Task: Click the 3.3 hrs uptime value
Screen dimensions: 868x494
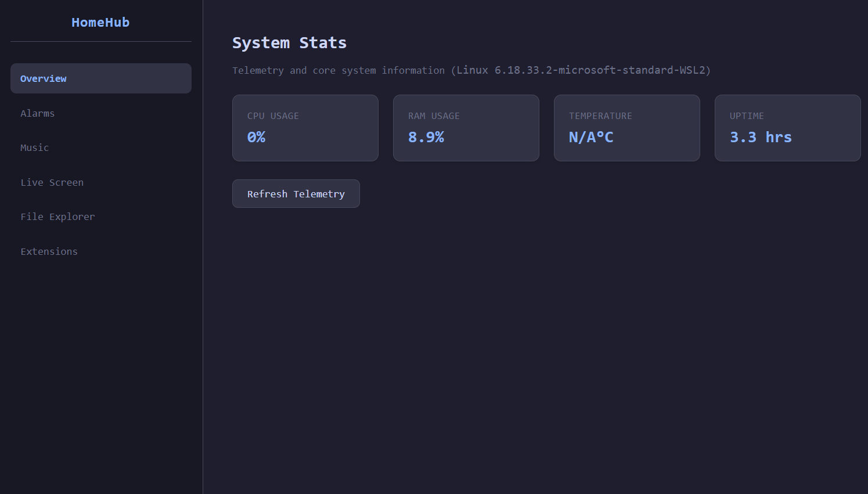Action: tap(761, 138)
